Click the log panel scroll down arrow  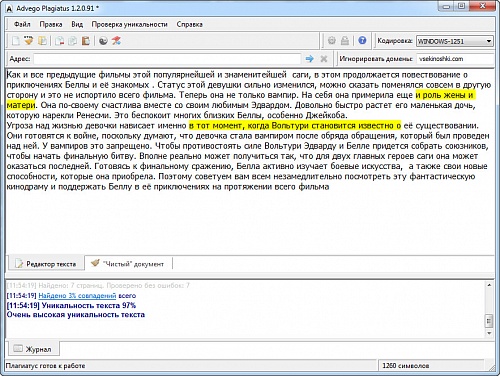pyautogui.click(x=489, y=333)
